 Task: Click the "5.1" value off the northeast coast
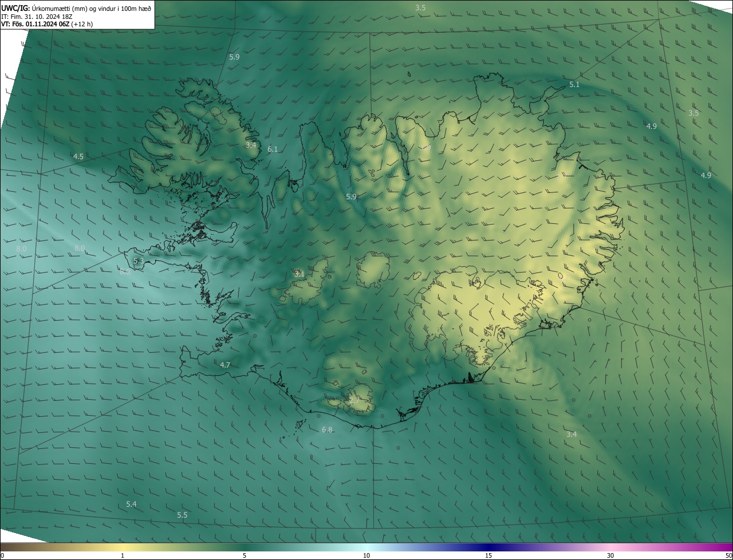tap(574, 85)
